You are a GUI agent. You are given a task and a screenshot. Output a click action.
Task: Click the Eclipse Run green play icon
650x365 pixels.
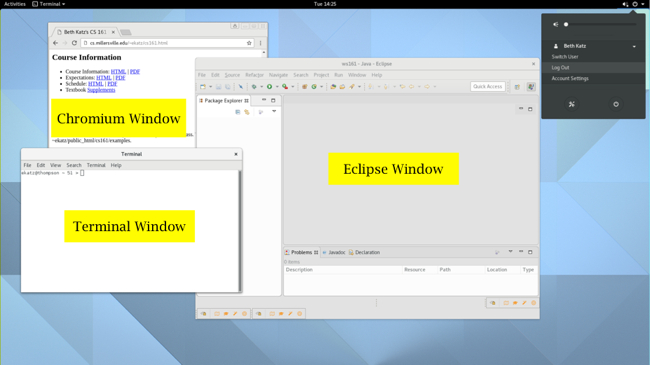269,87
